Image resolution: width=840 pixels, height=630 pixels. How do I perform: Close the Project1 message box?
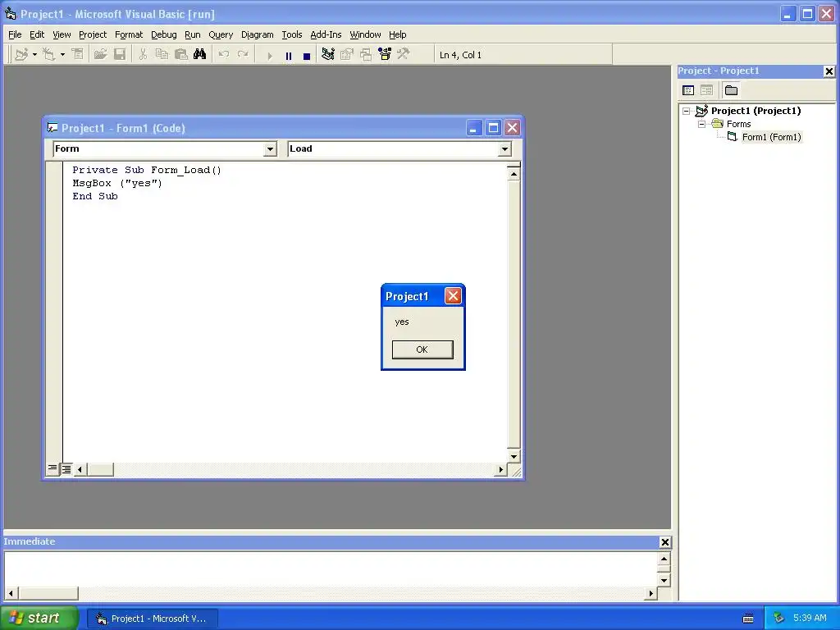tap(453, 296)
